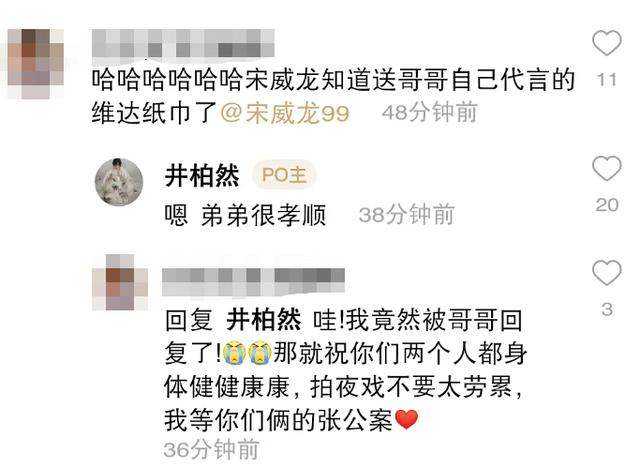The width and height of the screenshot is (640, 468).
Task: Open the @宋威龙99 mention link
Action: point(285,113)
